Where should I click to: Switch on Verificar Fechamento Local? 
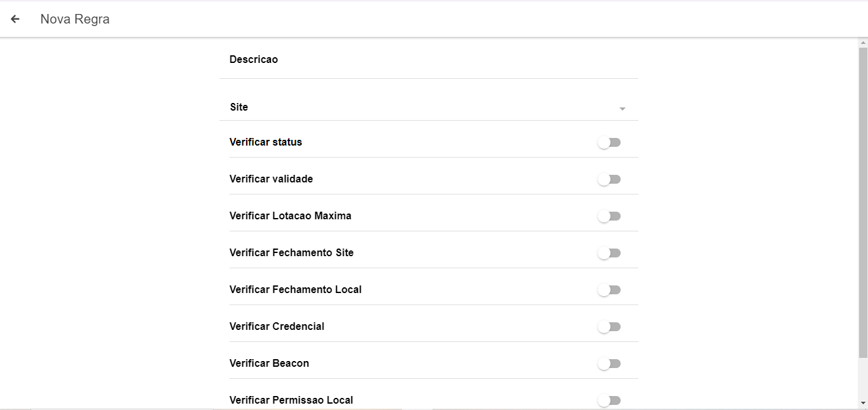[x=609, y=290]
